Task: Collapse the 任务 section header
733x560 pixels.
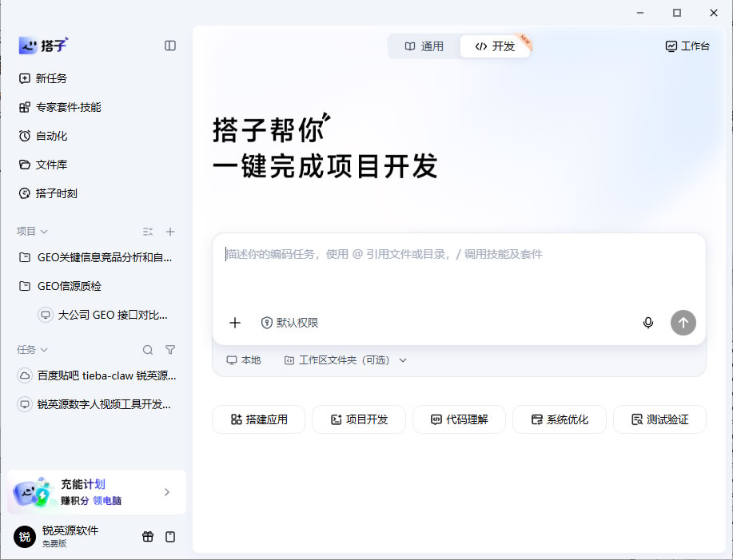Action: pos(32,350)
